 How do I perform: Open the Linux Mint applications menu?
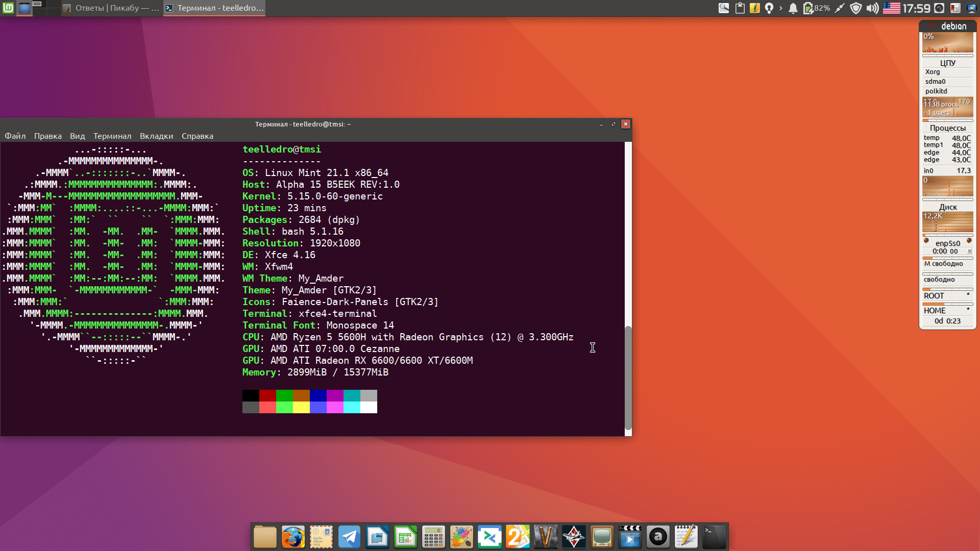click(x=8, y=8)
